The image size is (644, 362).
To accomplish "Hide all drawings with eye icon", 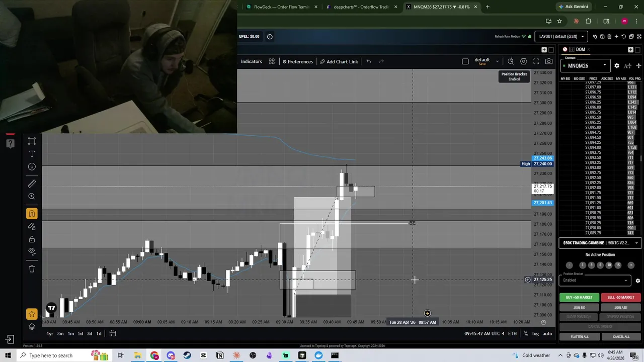I will (x=32, y=251).
